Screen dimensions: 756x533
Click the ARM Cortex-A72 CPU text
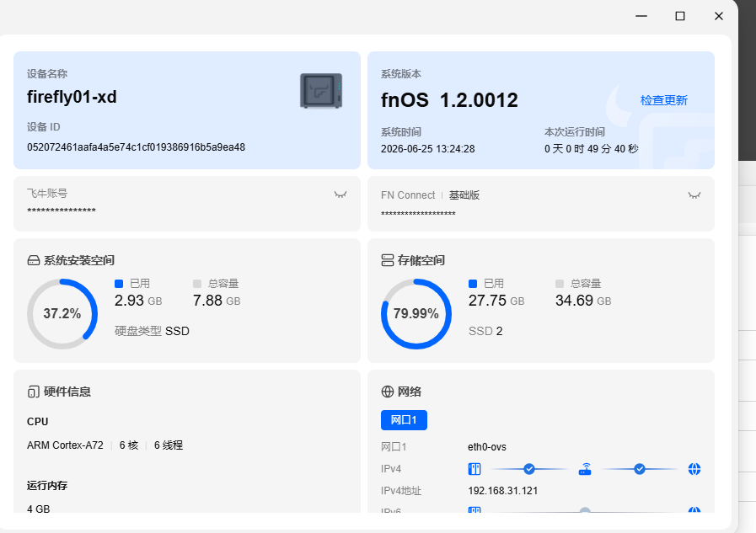coord(65,445)
